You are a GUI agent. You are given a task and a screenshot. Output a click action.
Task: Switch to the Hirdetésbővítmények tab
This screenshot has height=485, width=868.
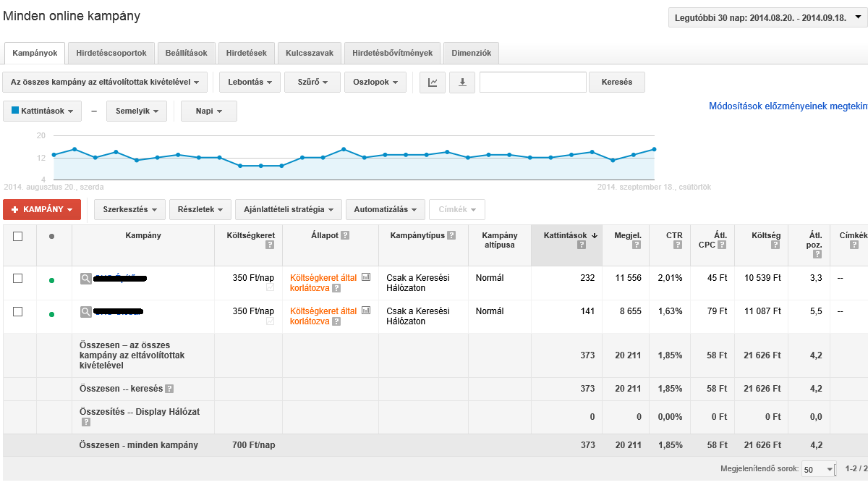(x=392, y=53)
